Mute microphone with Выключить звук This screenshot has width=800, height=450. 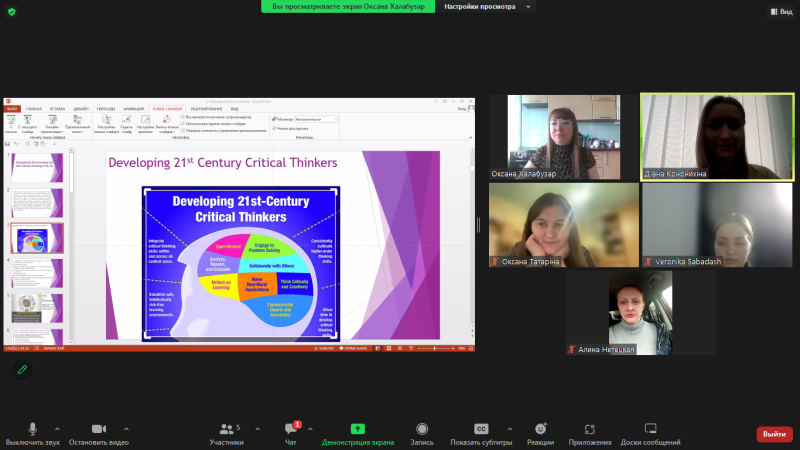coord(33,434)
